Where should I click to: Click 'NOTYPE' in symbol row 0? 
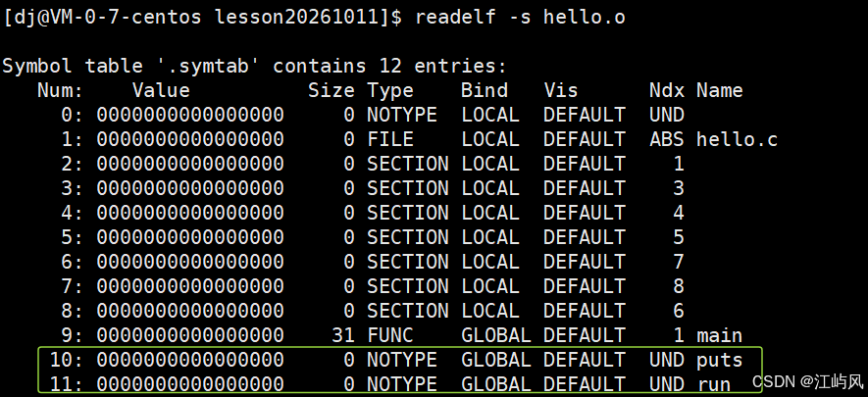402,115
